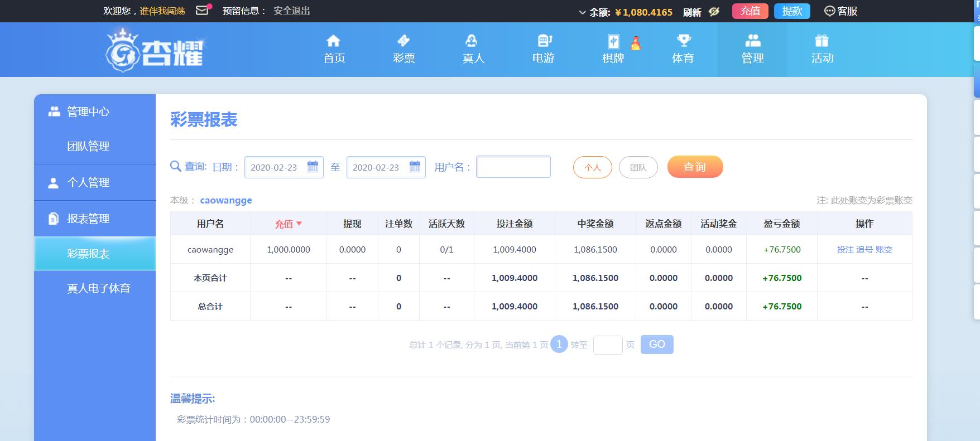This screenshot has width=980, height=441.
Task: Click the 中奖金额 column header
Action: pos(595,224)
